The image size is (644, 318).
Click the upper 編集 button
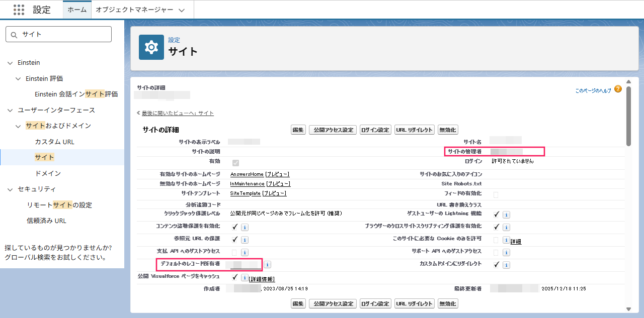(x=298, y=130)
